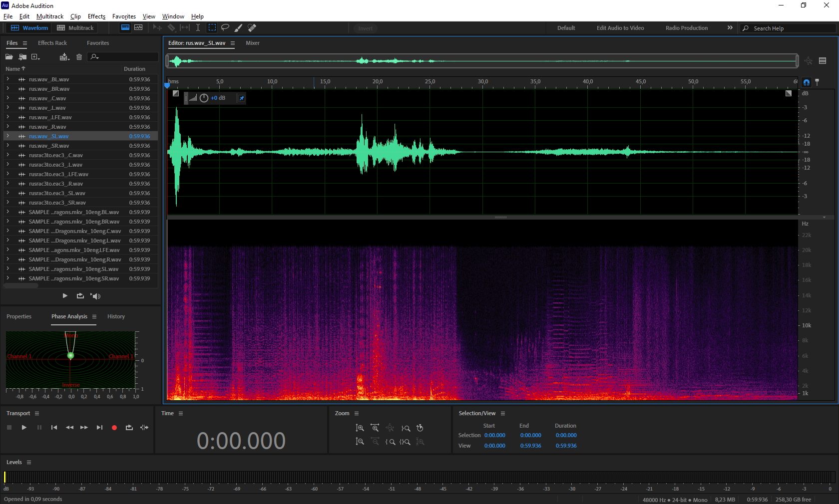Toggle the Show Spectral Frequency Display button
Image resolution: width=839 pixels, height=504 pixels.
(x=125, y=28)
